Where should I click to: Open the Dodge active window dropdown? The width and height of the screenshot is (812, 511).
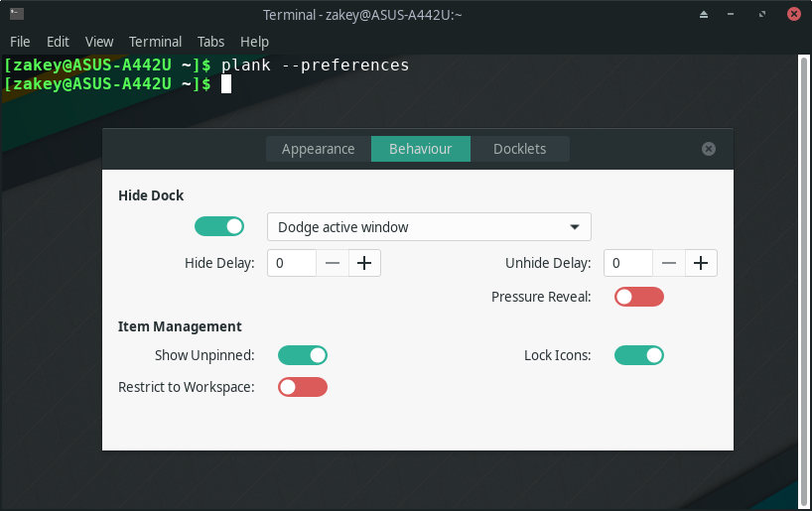pos(429,227)
